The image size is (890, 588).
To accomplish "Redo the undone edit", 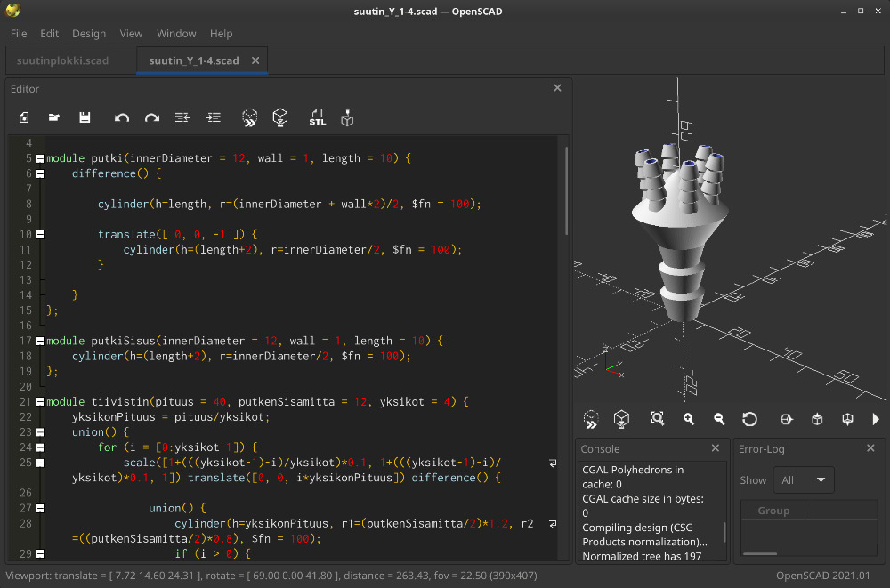I will coord(151,117).
